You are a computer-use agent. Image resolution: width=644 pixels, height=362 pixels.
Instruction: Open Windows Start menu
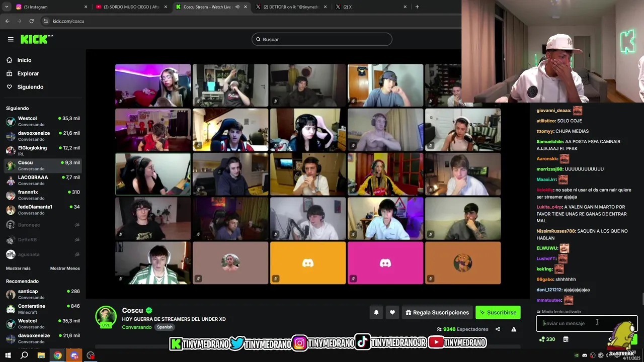(8, 355)
